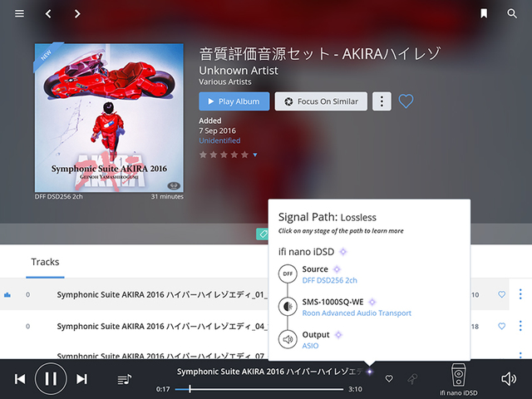
Task: Click the Output speaker stage icon
Action: point(288,339)
